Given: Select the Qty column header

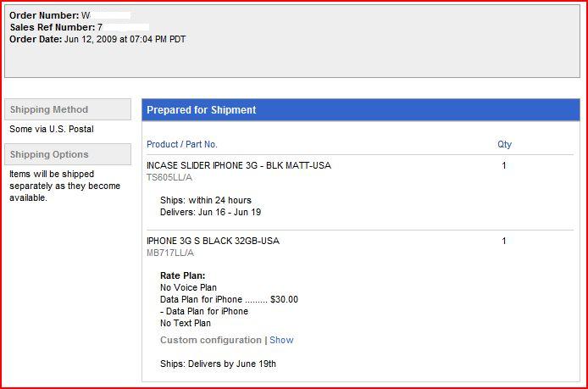Looking at the screenshot, I should pyautogui.click(x=504, y=144).
